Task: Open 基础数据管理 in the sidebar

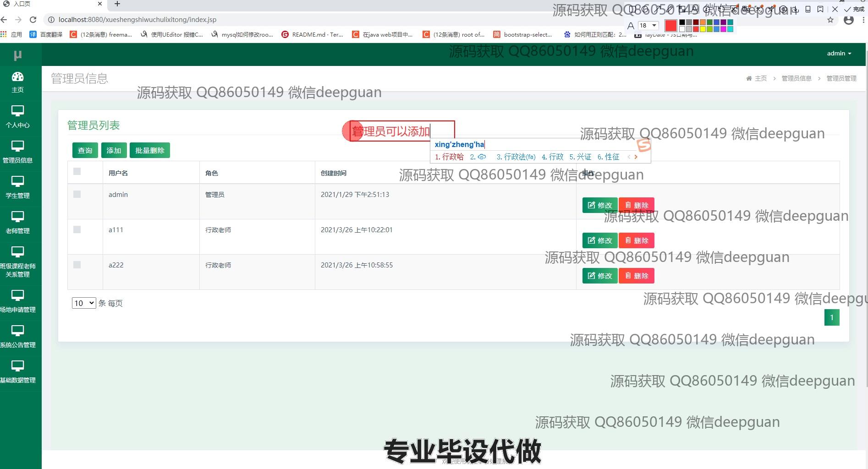Action: coord(17,372)
